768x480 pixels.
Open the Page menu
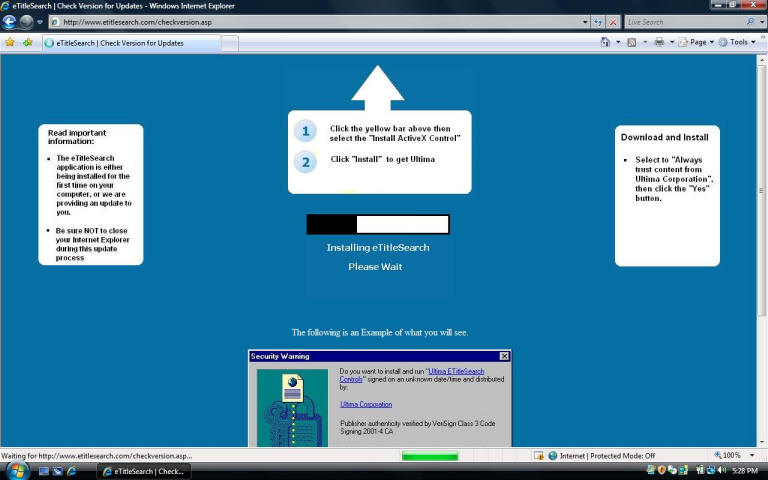pyautogui.click(x=697, y=42)
